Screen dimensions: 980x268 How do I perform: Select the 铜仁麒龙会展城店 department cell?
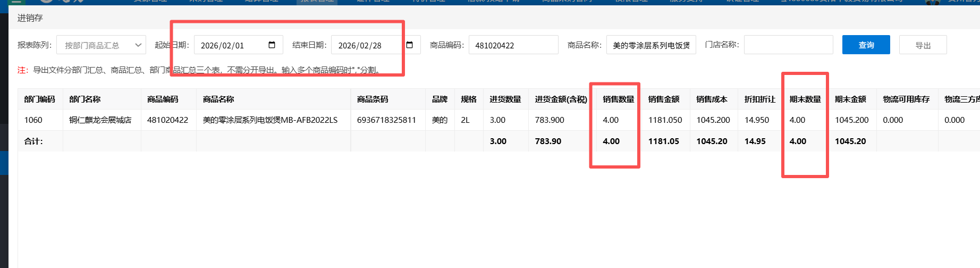click(x=100, y=120)
